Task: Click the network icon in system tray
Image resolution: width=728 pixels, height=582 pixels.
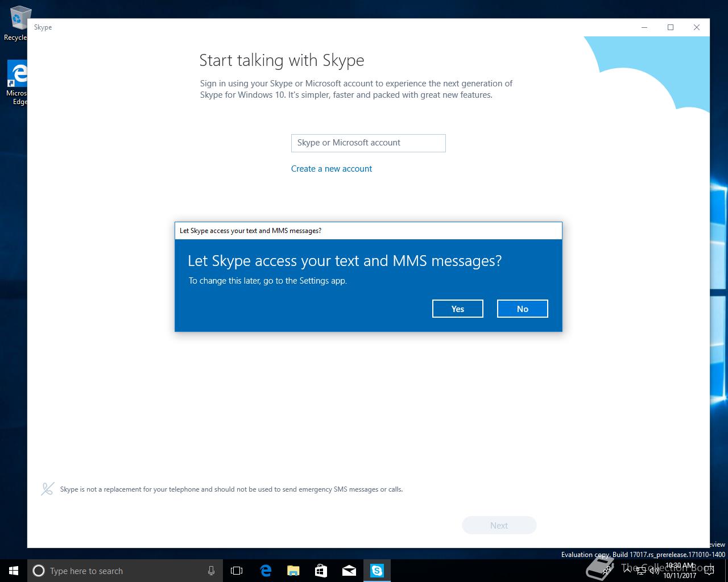Action: 641,571
